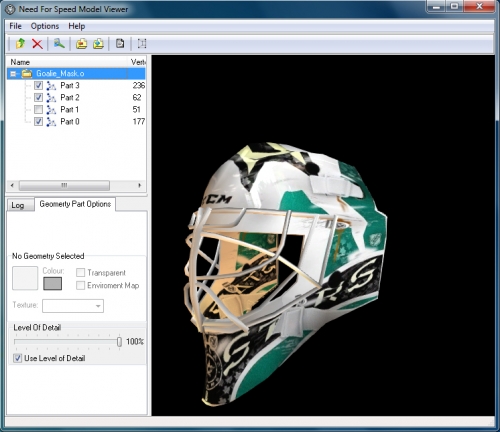Toggle the Enviroment Map checkbox
The image size is (500, 432).
click(80, 285)
